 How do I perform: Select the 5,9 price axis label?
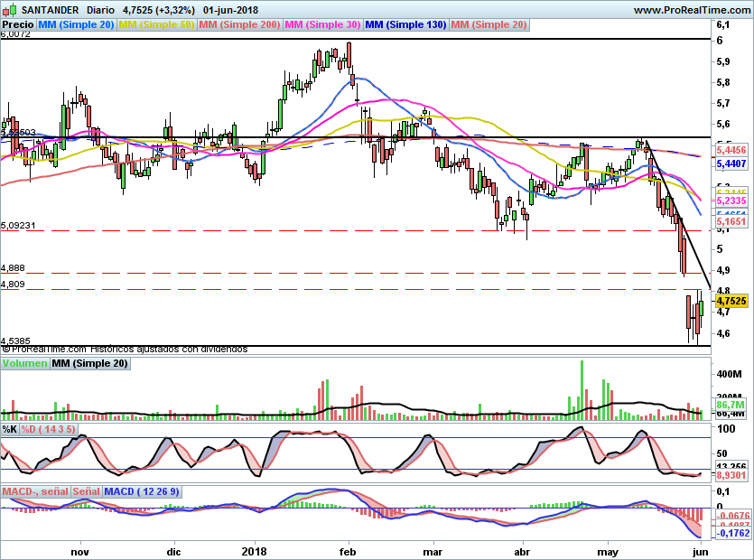tap(723, 61)
